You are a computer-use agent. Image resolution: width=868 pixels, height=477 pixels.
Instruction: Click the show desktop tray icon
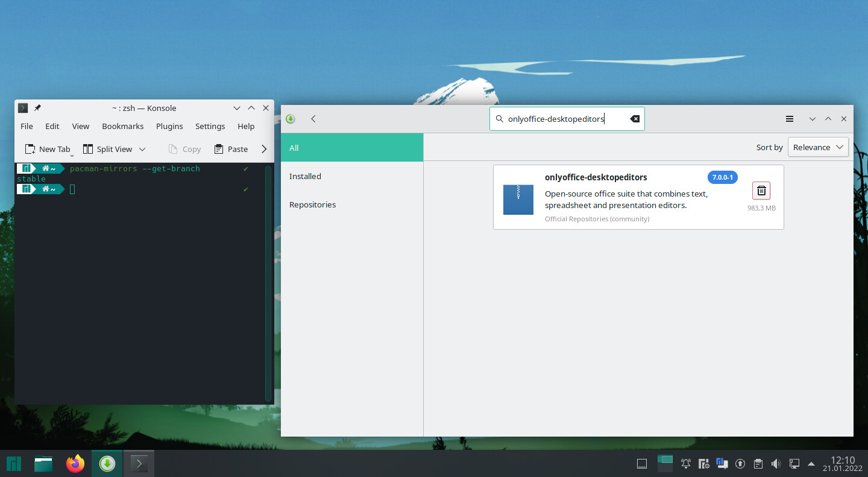click(x=642, y=464)
